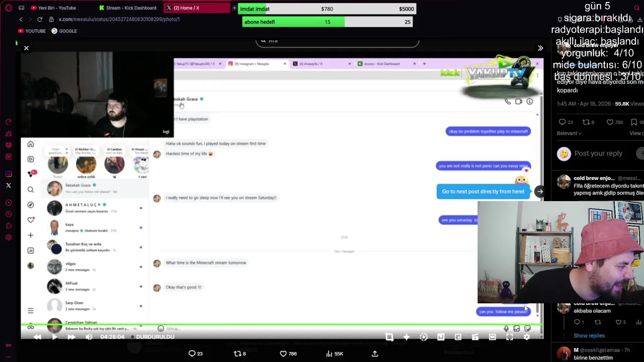Click the address bar URL
The width and height of the screenshot is (644, 362).
pyautogui.click(x=119, y=19)
